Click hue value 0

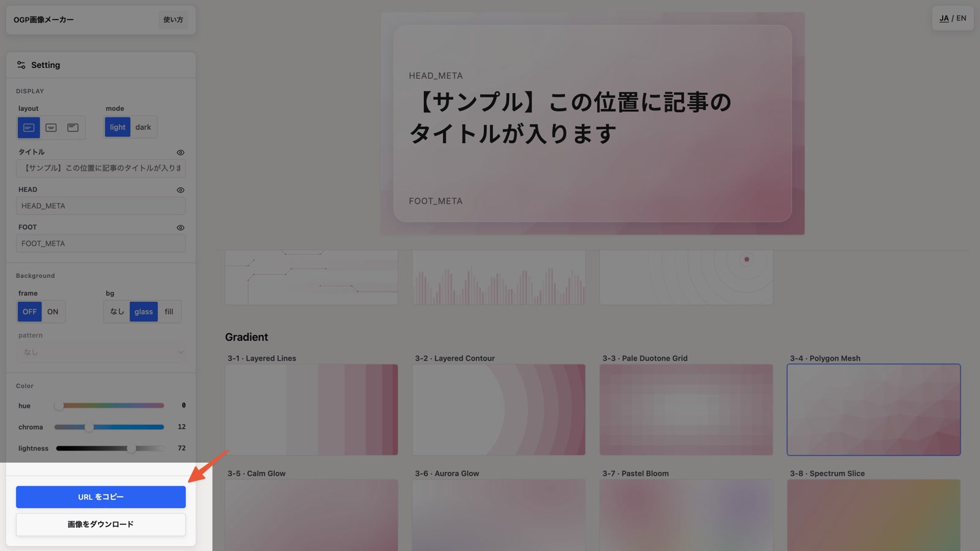point(183,405)
